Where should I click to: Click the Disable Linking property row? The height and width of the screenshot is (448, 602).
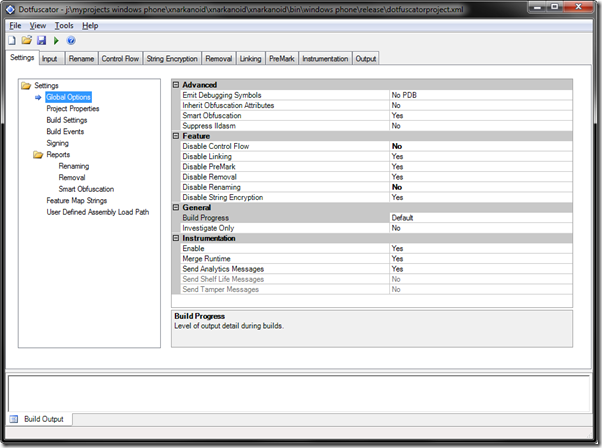376,157
